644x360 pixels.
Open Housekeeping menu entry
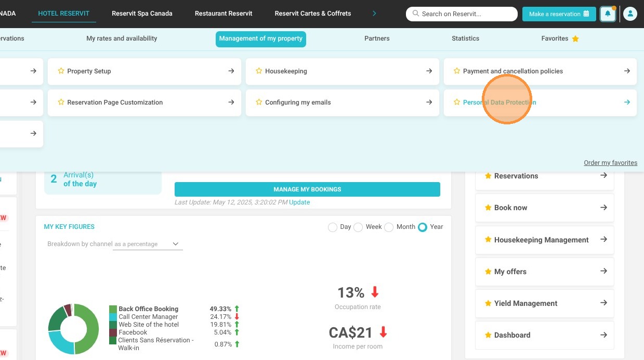point(343,71)
